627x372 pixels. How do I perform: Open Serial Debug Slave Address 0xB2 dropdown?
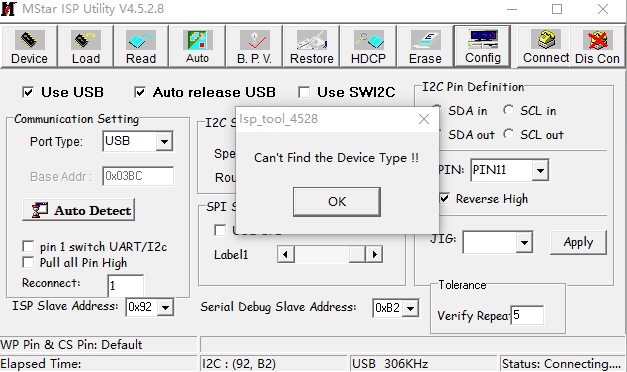point(410,308)
